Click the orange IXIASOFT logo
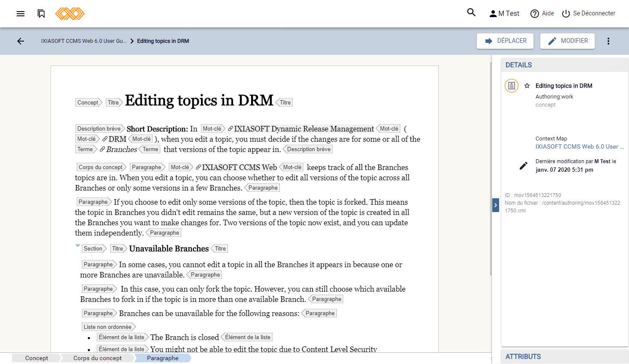 [70, 14]
